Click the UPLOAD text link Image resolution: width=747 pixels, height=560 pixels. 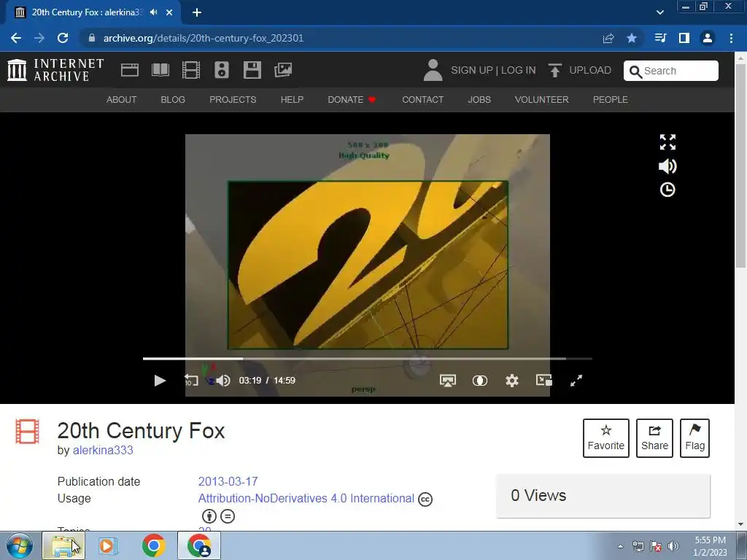pos(590,70)
